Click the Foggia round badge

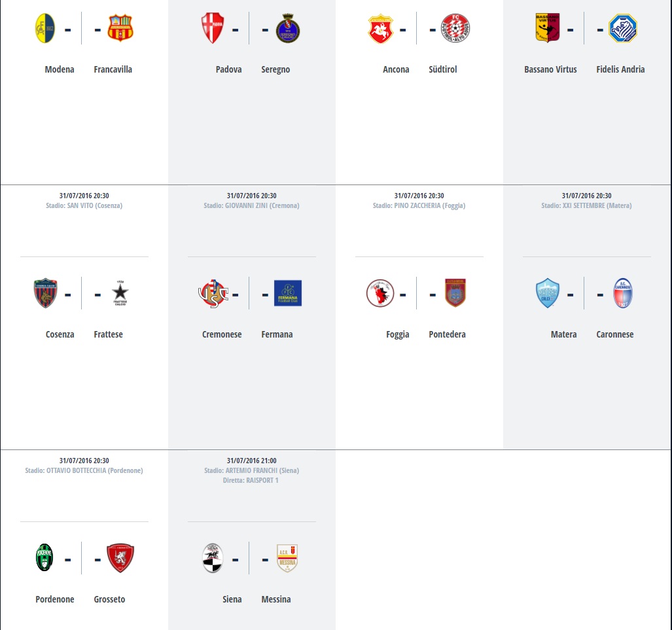[380, 293]
